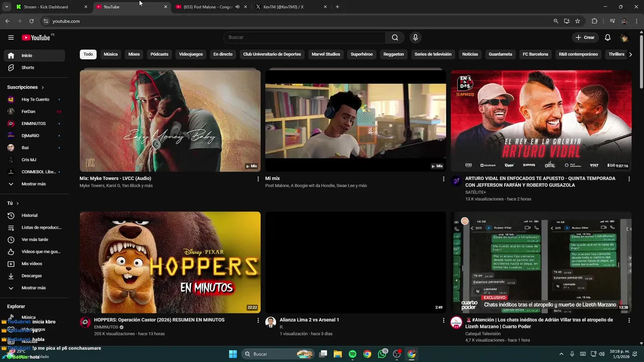Show more filter chips with right arrow
The height and width of the screenshot is (362, 644).
click(x=630, y=54)
